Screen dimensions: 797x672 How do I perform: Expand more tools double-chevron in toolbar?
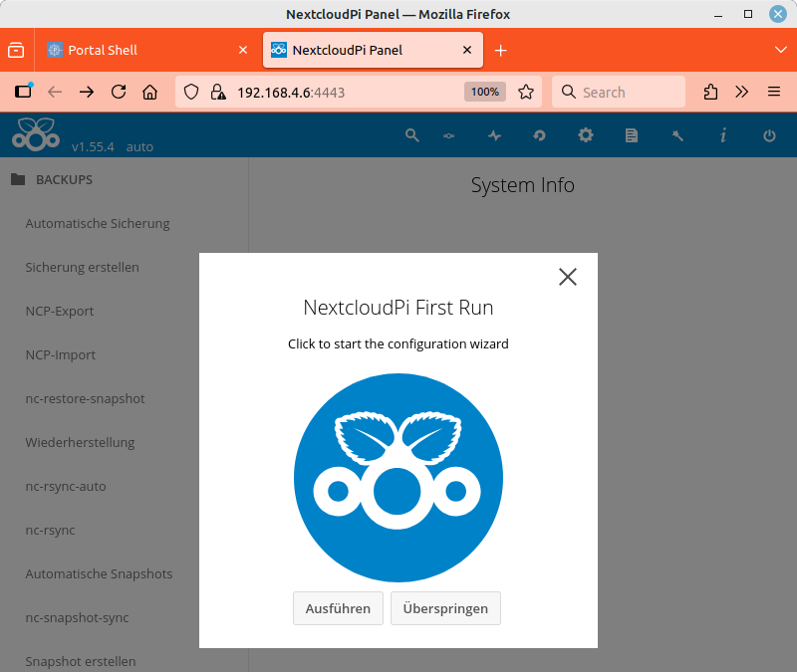pyautogui.click(x=742, y=92)
